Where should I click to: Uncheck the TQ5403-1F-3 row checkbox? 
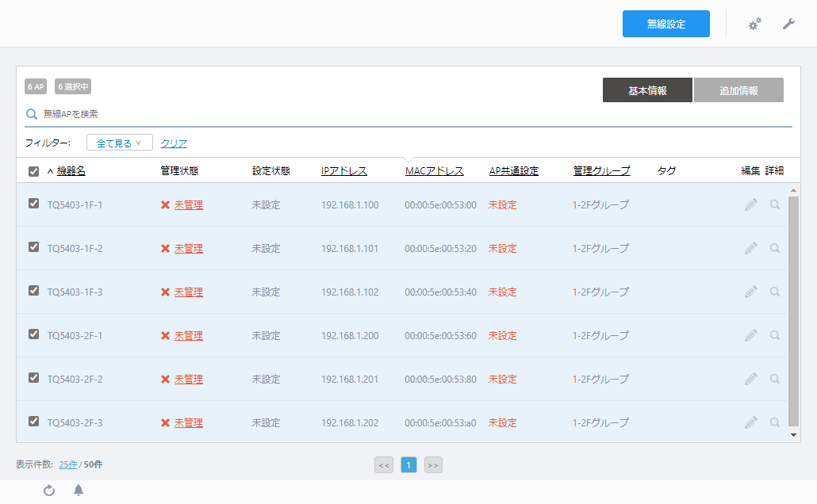pyautogui.click(x=33, y=291)
